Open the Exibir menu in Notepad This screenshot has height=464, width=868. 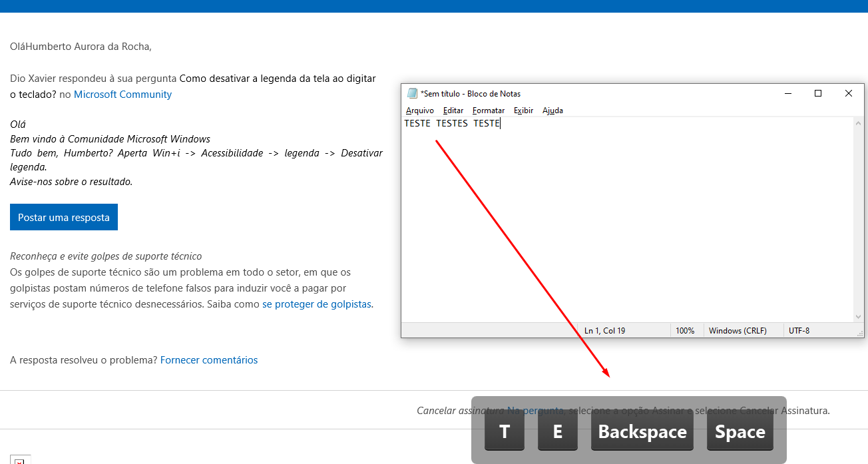(x=523, y=111)
